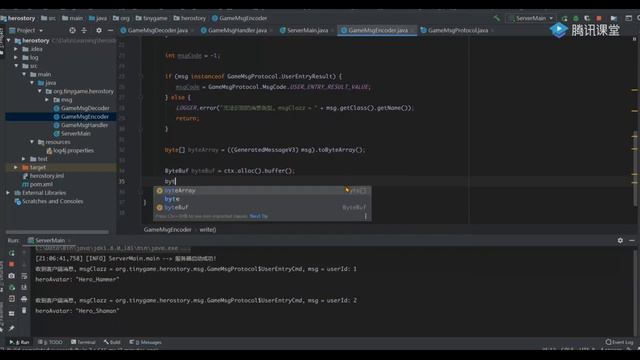Switch to GameMsgHandler.java tab

tap(237, 30)
